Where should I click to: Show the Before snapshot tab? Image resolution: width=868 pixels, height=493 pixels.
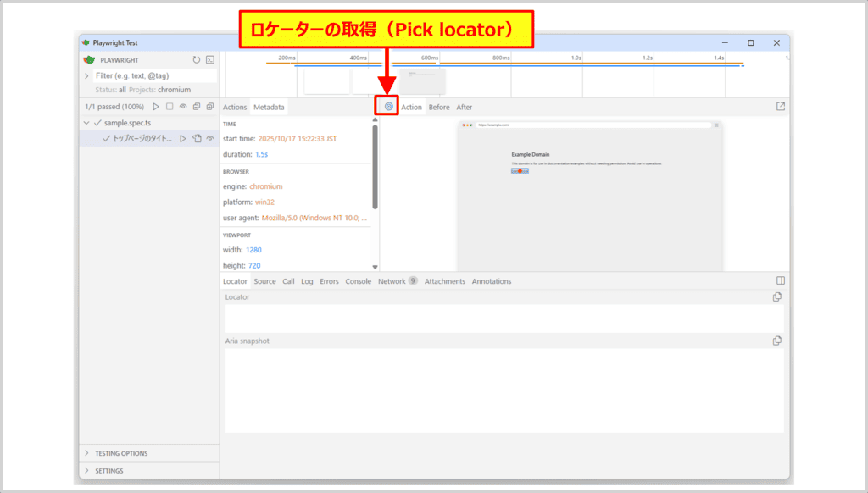point(439,108)
